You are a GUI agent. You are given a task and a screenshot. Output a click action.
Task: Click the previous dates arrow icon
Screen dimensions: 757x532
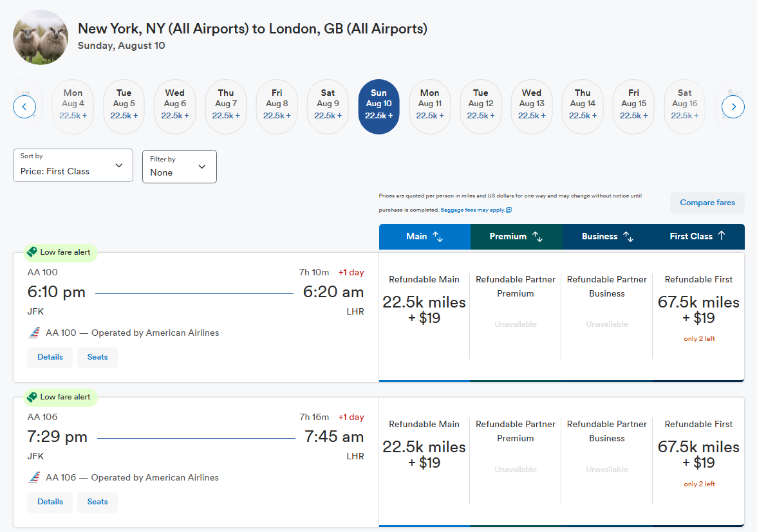pyautogui.click(x=24, y=107)
